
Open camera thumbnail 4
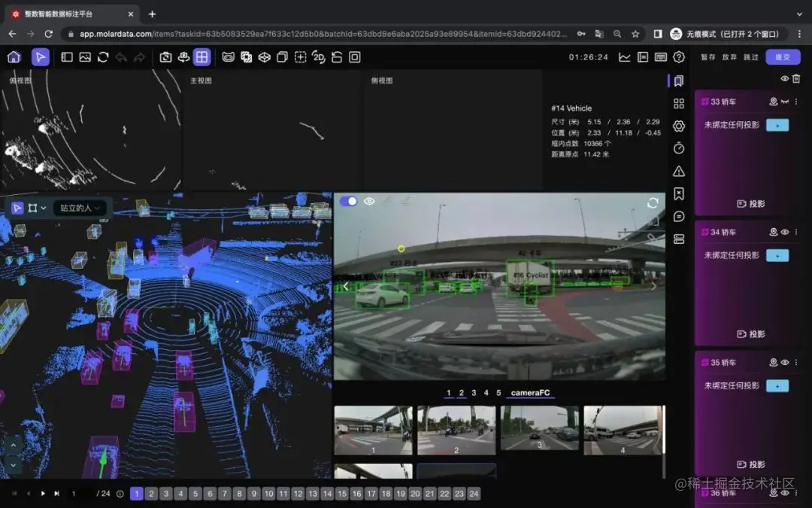[623, 430]
